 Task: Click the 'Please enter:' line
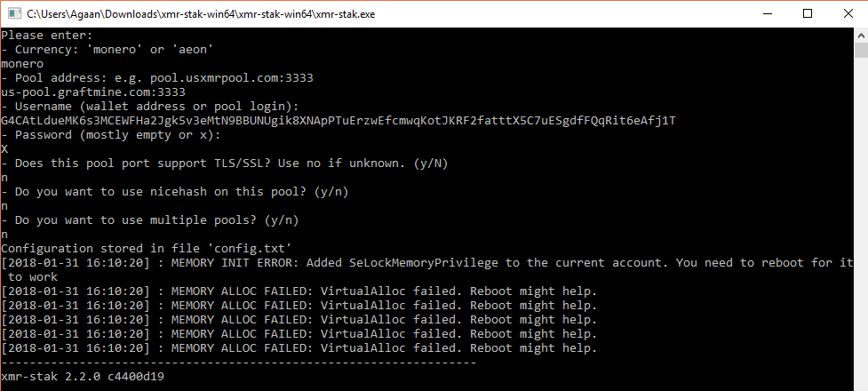(47, 35)
